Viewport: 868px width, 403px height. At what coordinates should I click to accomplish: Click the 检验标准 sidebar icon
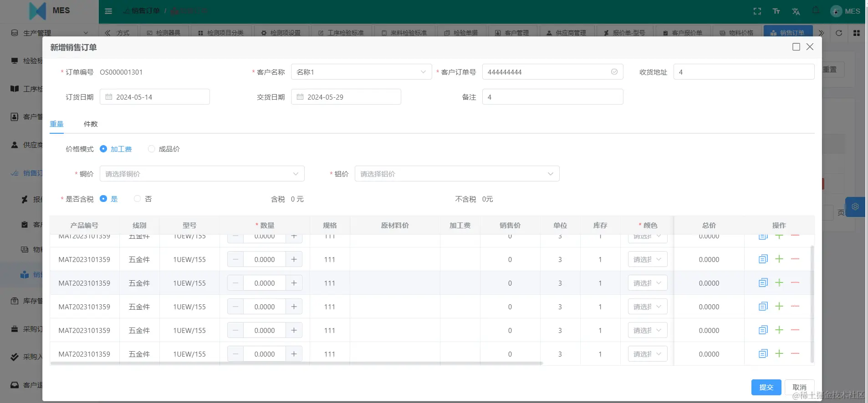(x=15, y=60)
